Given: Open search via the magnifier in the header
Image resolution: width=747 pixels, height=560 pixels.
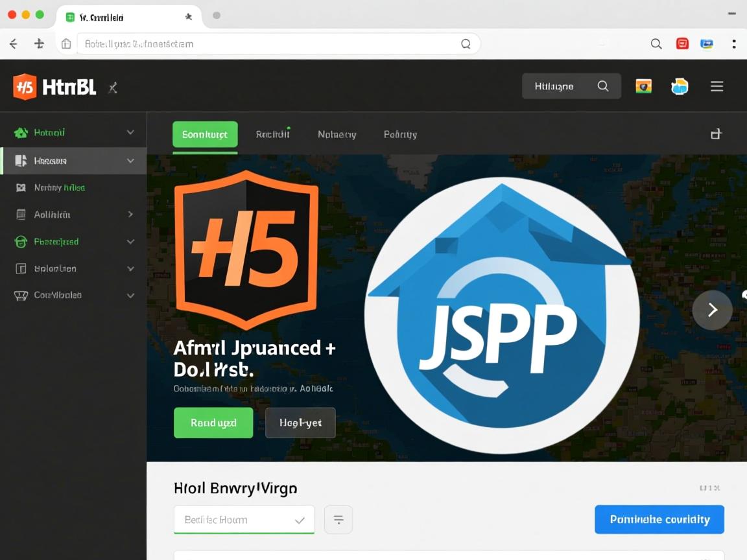Looking at the screenshot, I should point(603,86).
